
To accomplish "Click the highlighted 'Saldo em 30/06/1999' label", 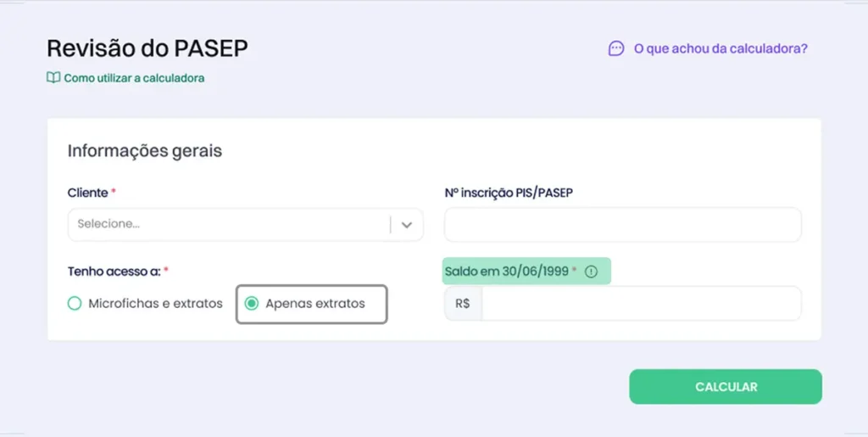I will (509, 272).
